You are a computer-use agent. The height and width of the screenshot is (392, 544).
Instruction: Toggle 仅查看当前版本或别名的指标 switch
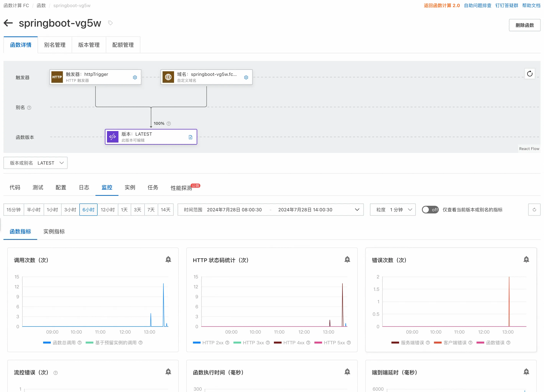[430, 210]
